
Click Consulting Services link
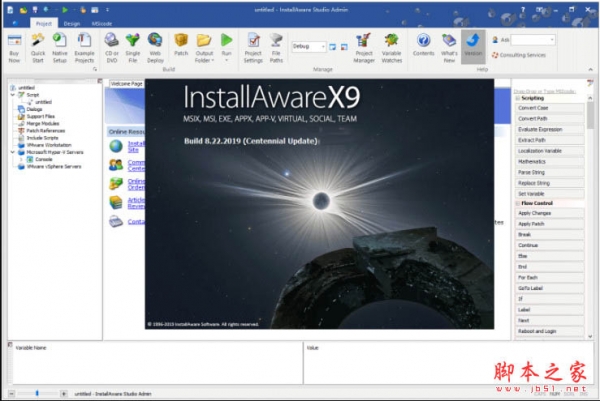pyautogui.click(x=519, y=55)
